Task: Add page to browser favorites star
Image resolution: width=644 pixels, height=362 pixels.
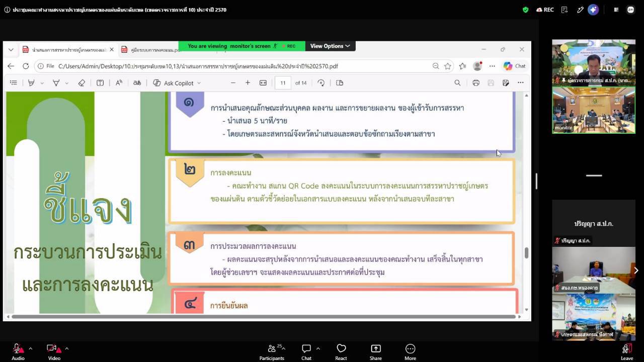Action: pyautogui.click(x=448, y=66)
